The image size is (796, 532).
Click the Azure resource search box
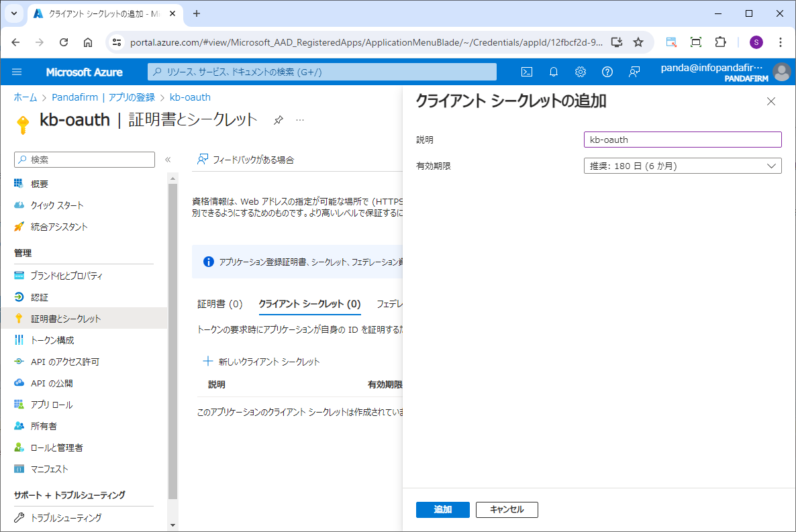click(x=322, y=72)
